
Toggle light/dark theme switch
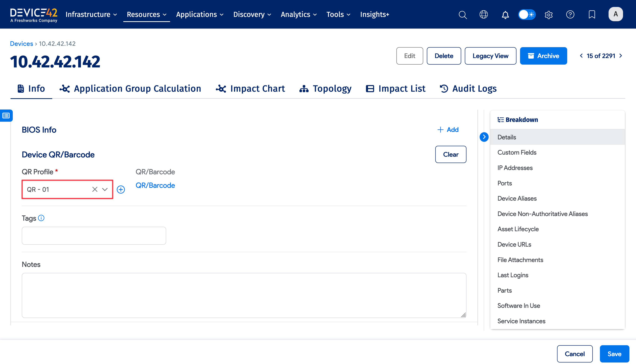[x=527, y=14]
